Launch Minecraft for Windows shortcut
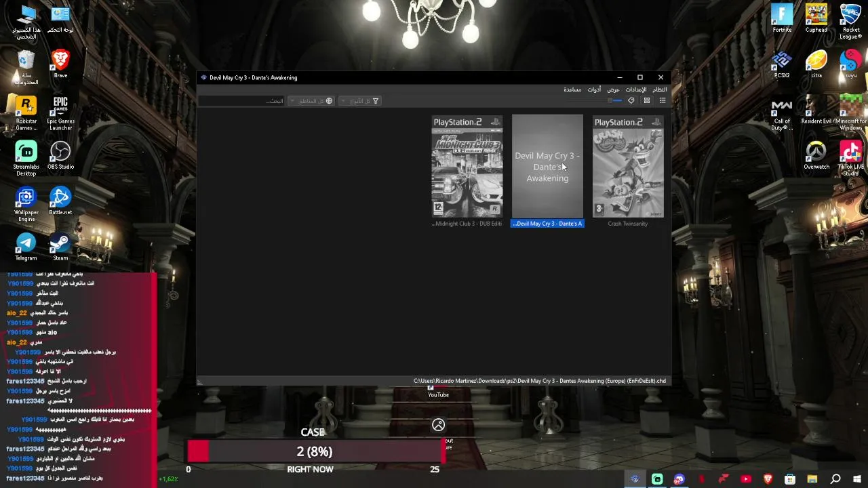Screen dimensions: 868x488 pos(851,113)
